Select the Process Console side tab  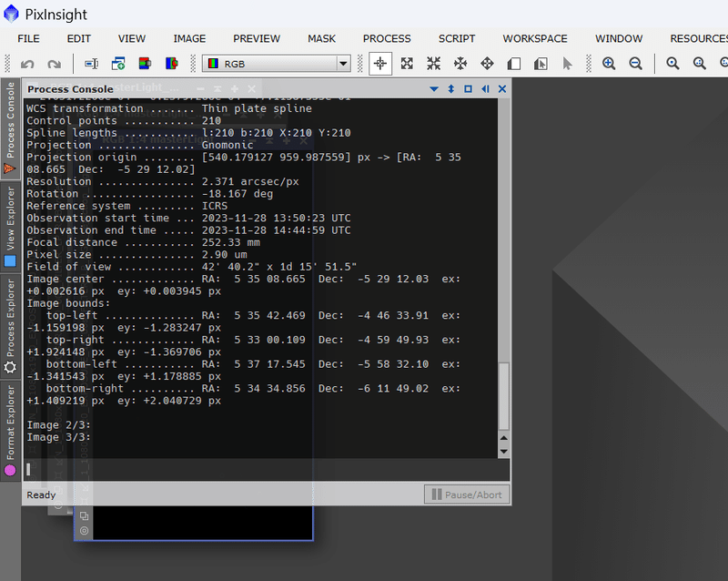(10, 128)
